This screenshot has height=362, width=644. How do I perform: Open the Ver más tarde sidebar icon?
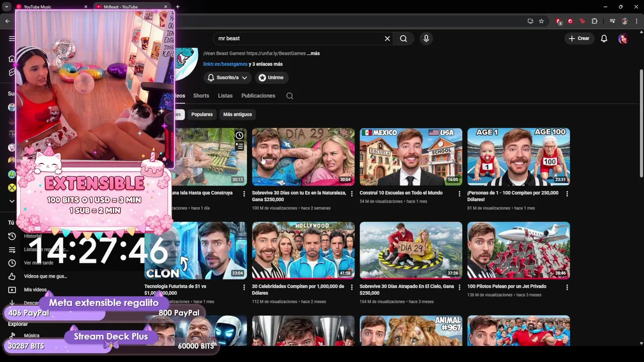[x=12, y=263]
